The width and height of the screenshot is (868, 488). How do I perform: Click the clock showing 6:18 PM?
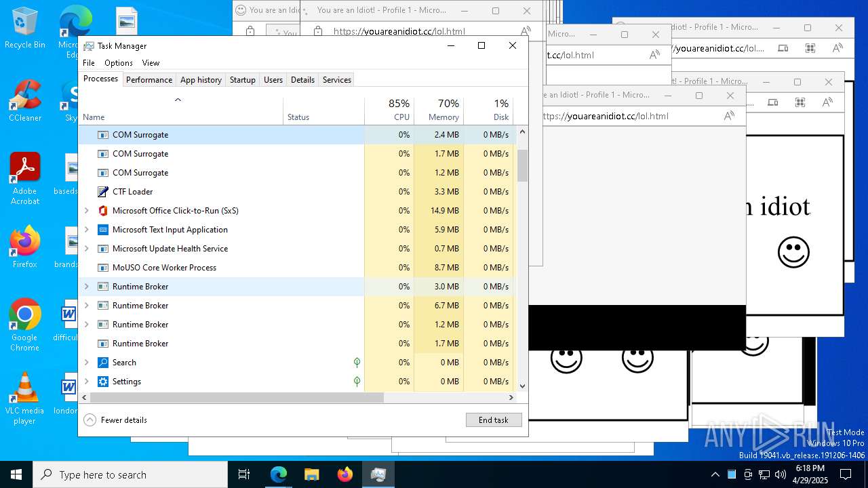point(810,474)
